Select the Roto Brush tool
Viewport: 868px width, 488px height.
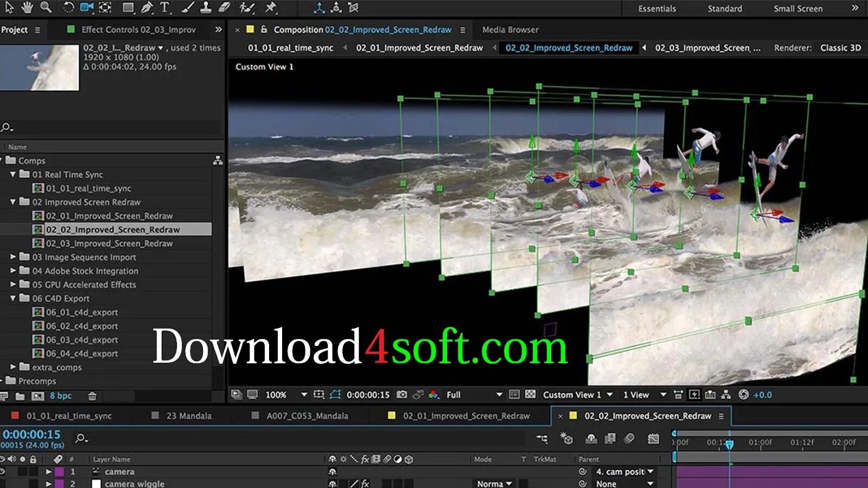pyautogui.click(x=247, y=8)
